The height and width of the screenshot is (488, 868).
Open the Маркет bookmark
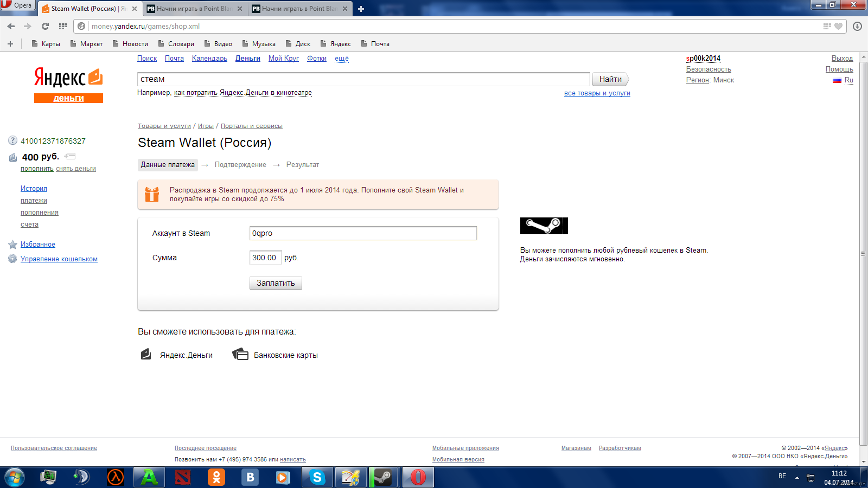click(86, 44)
